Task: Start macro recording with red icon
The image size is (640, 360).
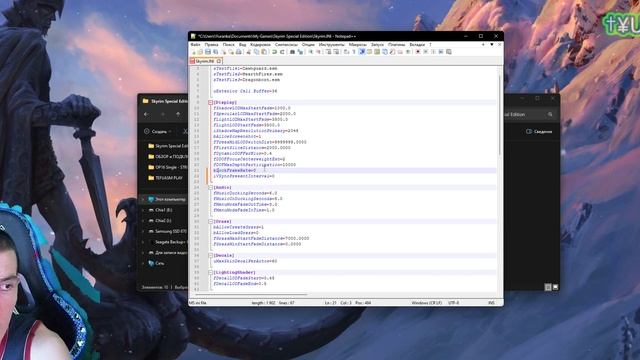Action: tap(418, 52)
